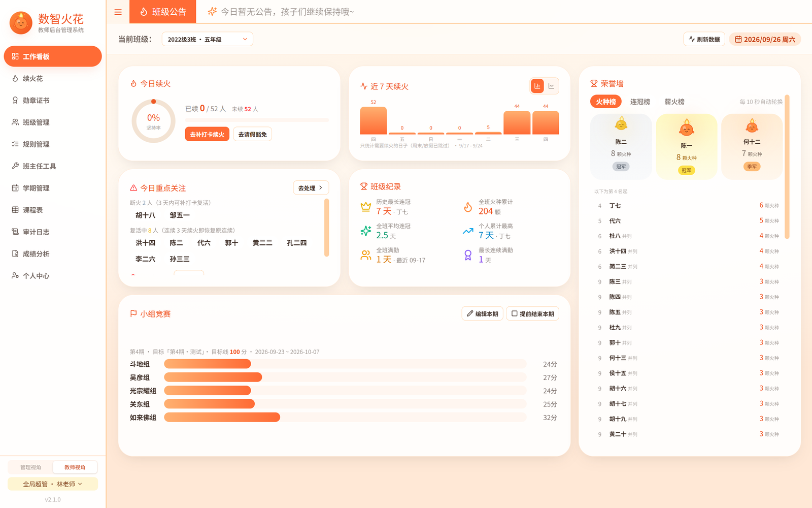Click 编辑本期 button
This screenshot has width=812, height=508.
482,313
